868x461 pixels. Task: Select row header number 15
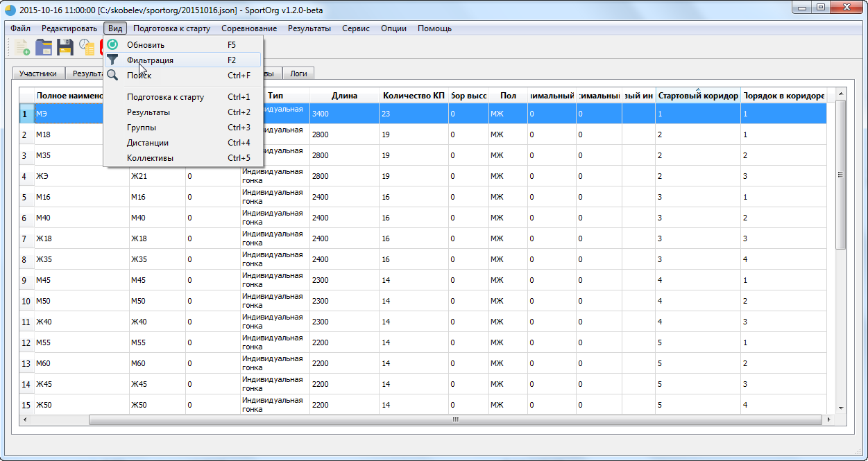(26, 405)
